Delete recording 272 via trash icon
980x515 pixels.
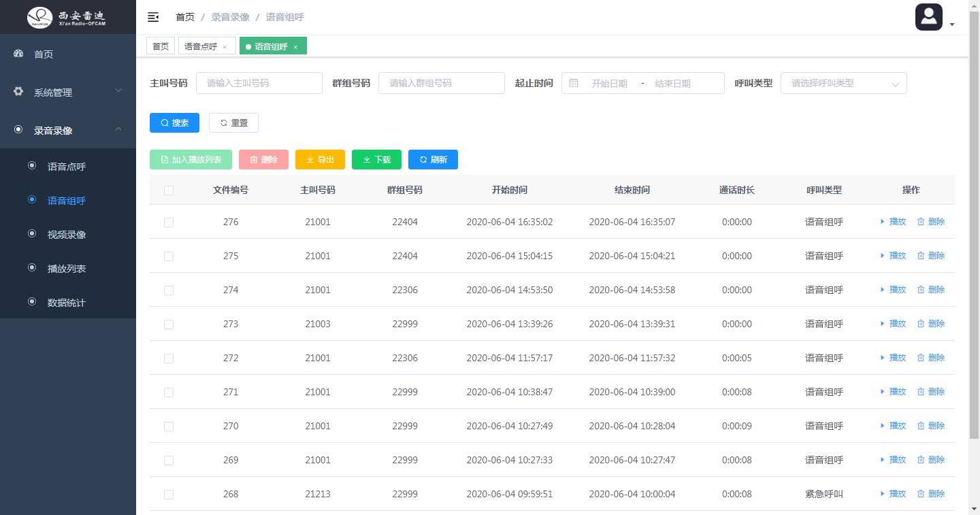point(931,358)
